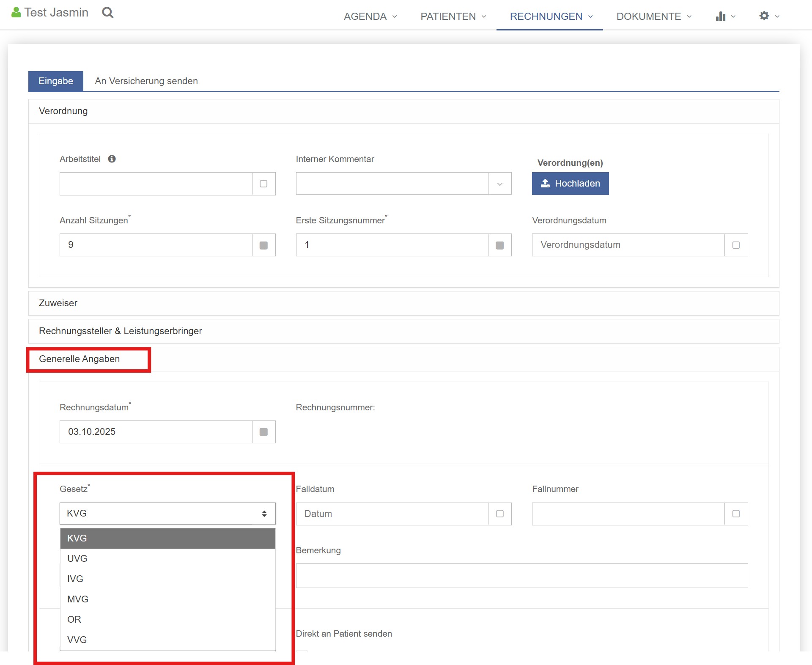Open the settings gear menu
Screen dimensions: 812x665
tap(764, 16)
